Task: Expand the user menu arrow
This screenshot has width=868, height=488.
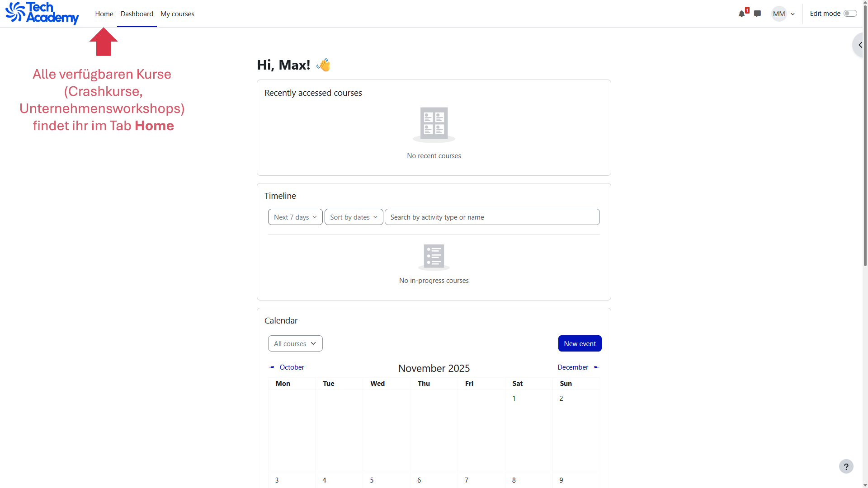Action: [x=793, y=14]
